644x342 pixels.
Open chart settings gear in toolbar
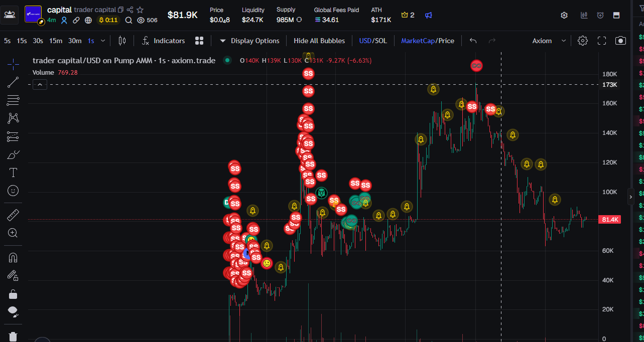pos(582,41)
